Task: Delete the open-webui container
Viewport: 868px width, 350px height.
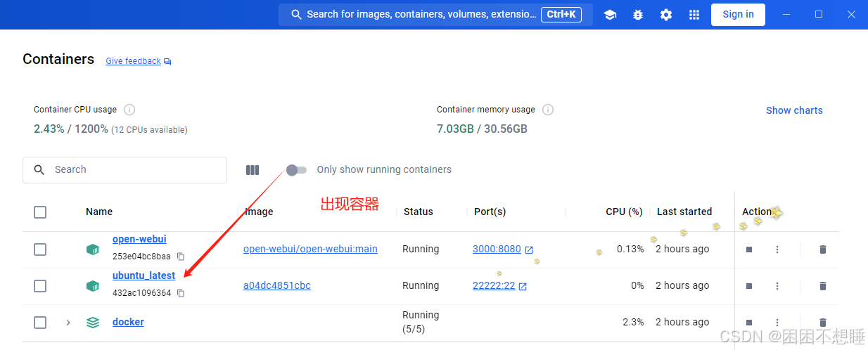Action: point(823,249)
